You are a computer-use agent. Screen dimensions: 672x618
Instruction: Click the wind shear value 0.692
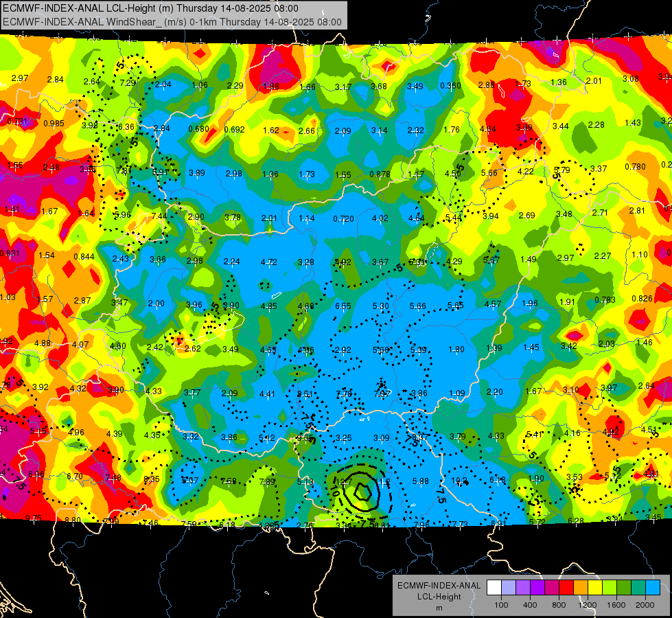pos(235,129)
